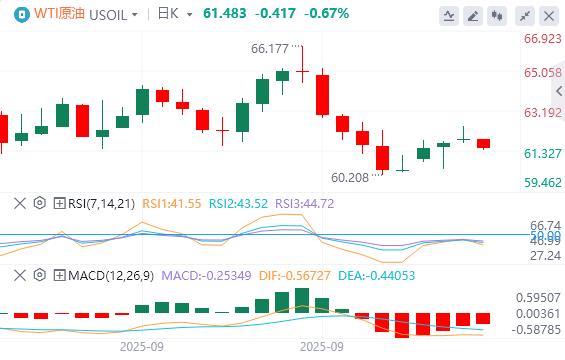Click the high label 66.177
The height and width of the screenshot is (360, 565).
(x=270, y=49)
